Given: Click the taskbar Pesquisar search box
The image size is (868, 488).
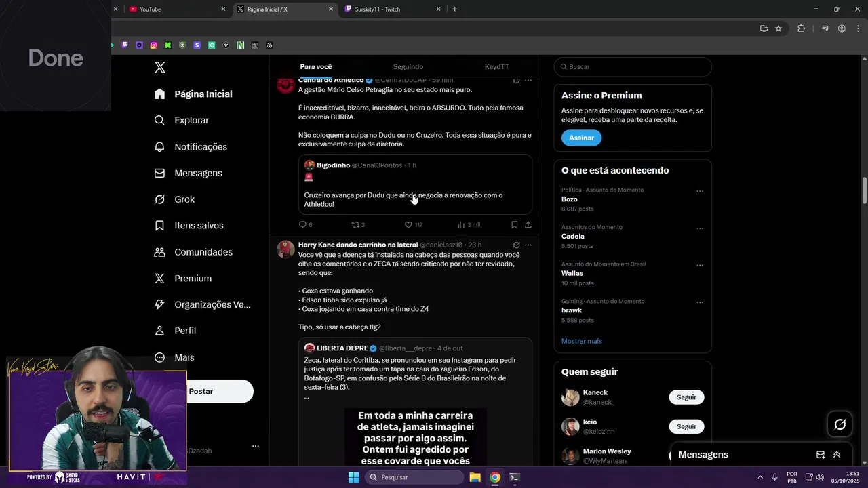Looking at the screenshot, I should (415, 477).
